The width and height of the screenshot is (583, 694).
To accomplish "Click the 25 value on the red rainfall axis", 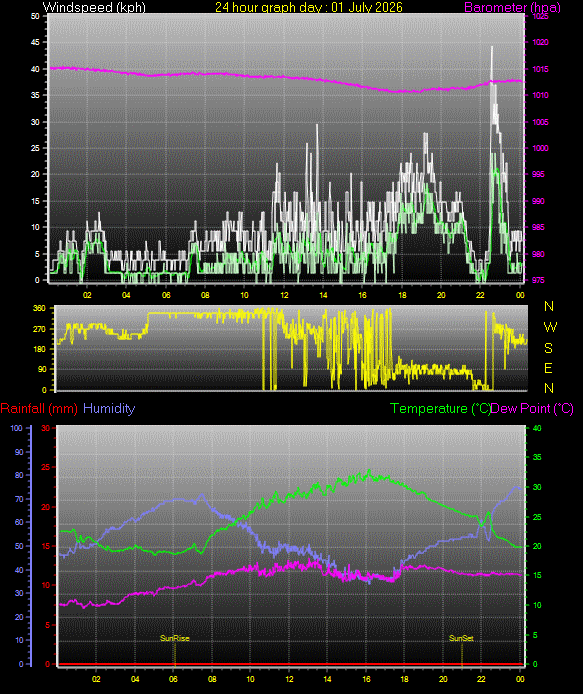I will click(46, 467).
